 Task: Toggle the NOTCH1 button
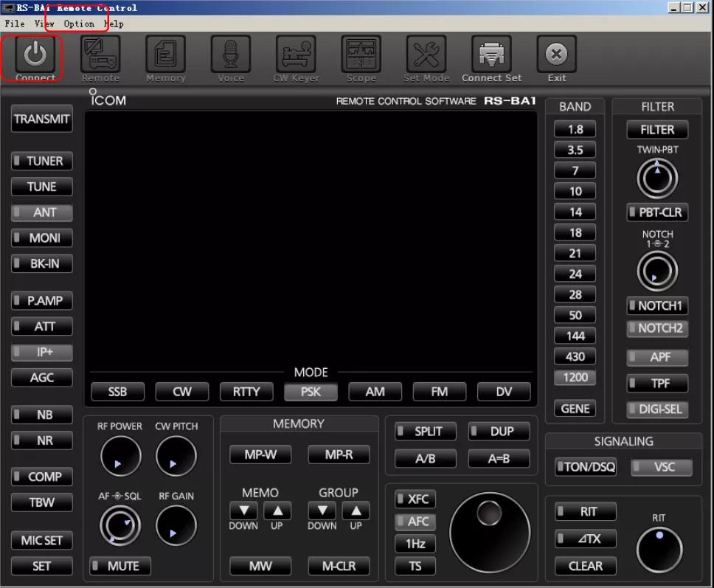point(657,305)
